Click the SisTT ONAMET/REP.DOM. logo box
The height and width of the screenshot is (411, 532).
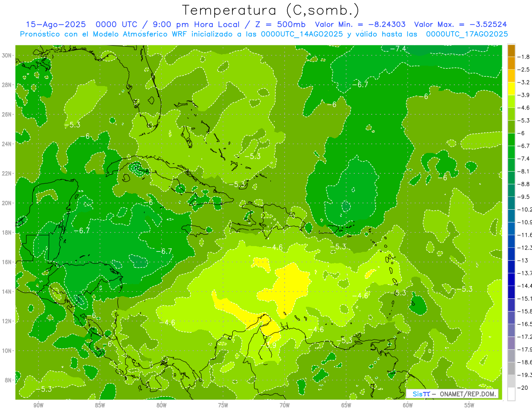453,394
